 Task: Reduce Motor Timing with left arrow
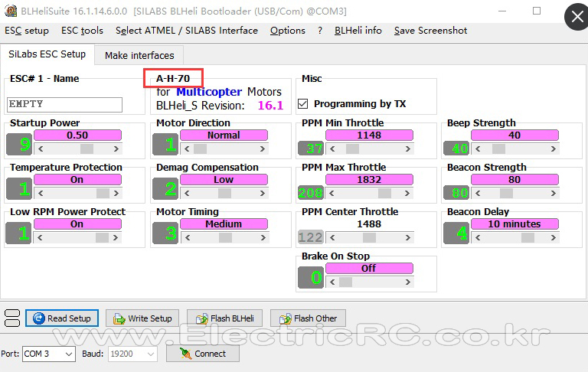[188, 237]
